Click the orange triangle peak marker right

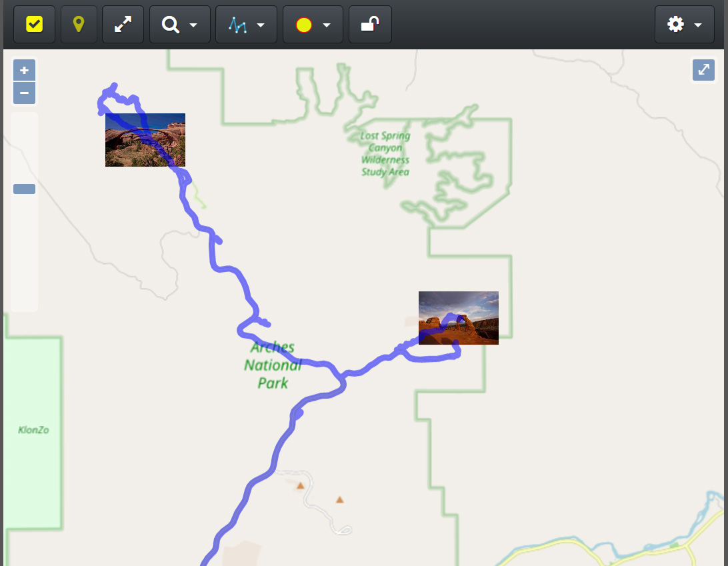coord(340,500)
